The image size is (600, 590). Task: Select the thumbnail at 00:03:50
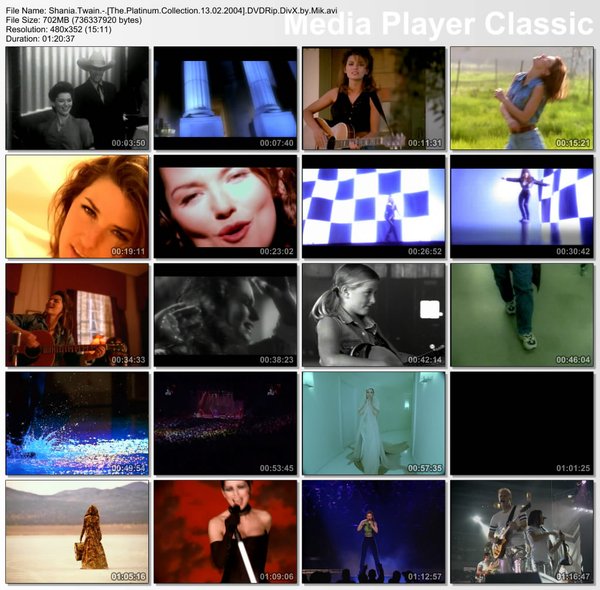(77, 98)
